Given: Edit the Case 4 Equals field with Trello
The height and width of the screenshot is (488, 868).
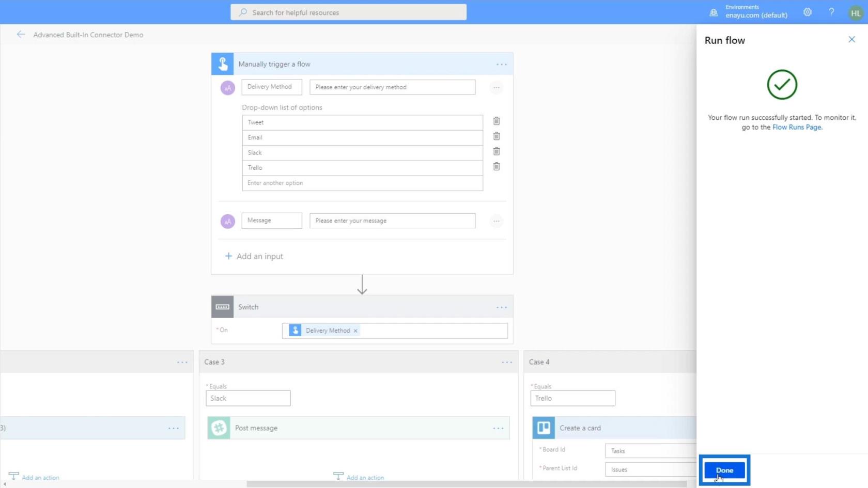Looking at the screenshot, I should click(572, 398).
